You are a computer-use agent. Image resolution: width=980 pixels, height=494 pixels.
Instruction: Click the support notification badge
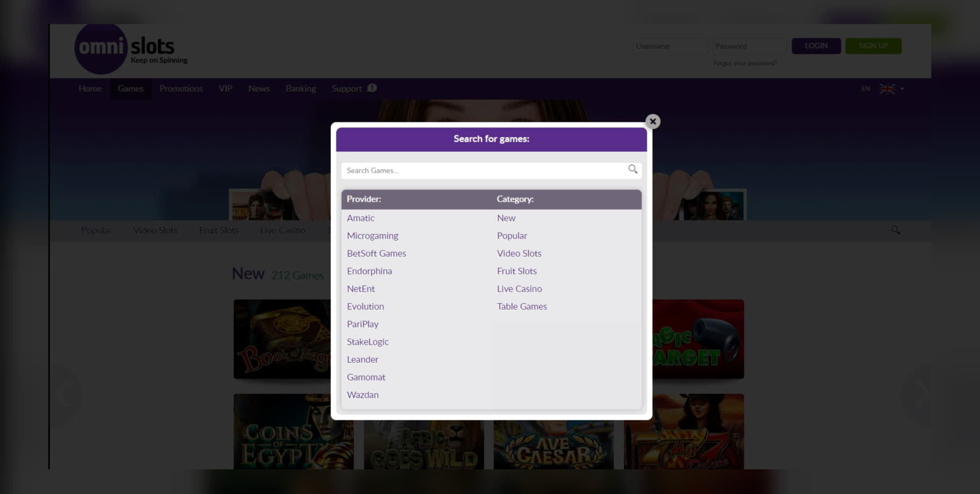click(x=372, y=88)
